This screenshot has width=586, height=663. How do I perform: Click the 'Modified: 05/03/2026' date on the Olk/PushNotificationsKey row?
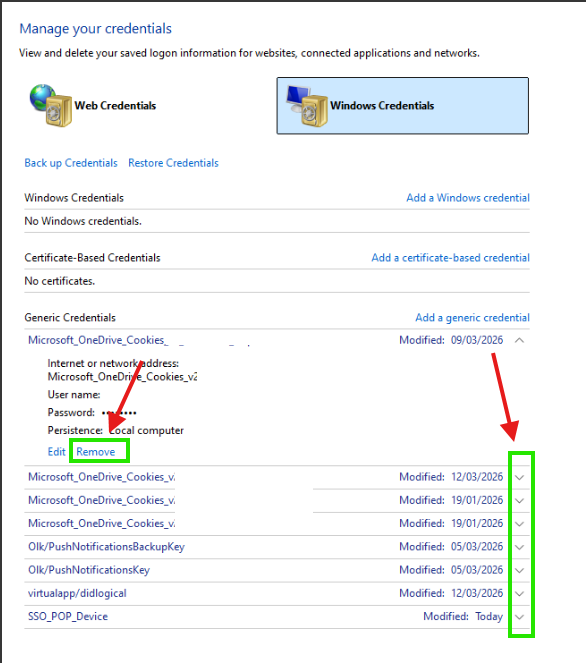tap(451, 570)
